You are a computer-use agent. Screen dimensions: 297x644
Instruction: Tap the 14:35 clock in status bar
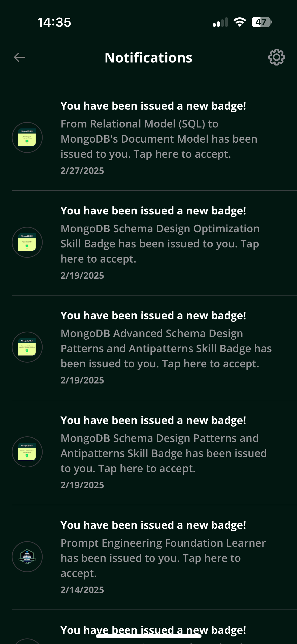tap(54, 22)
